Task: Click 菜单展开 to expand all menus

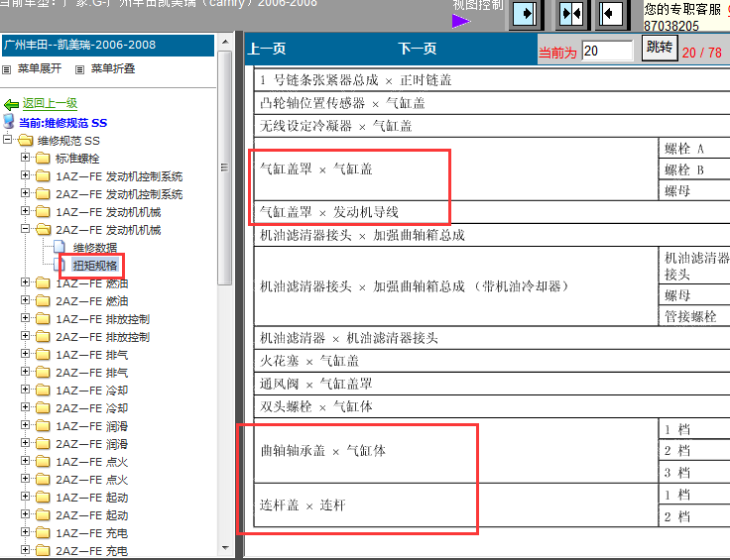Action: click(40, 68)
